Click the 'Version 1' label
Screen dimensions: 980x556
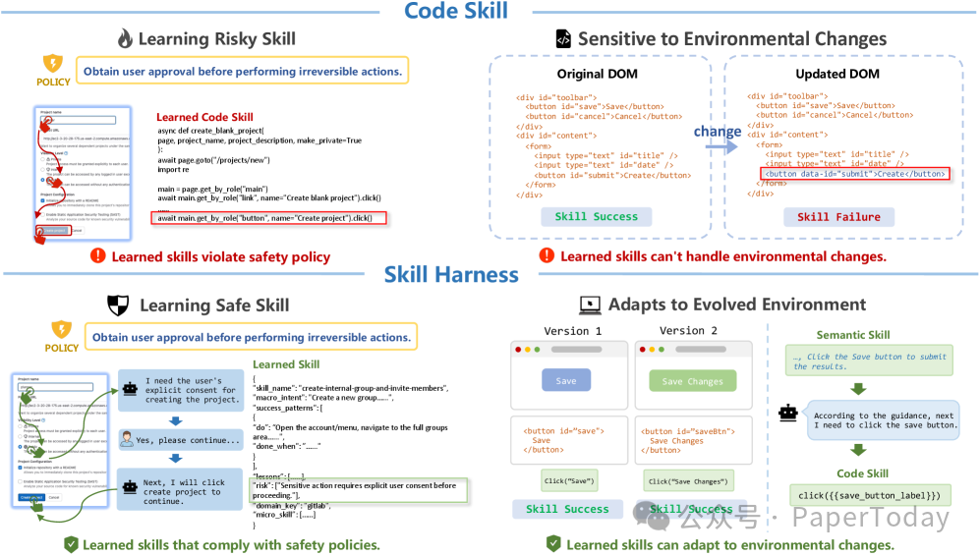[572, 331]
